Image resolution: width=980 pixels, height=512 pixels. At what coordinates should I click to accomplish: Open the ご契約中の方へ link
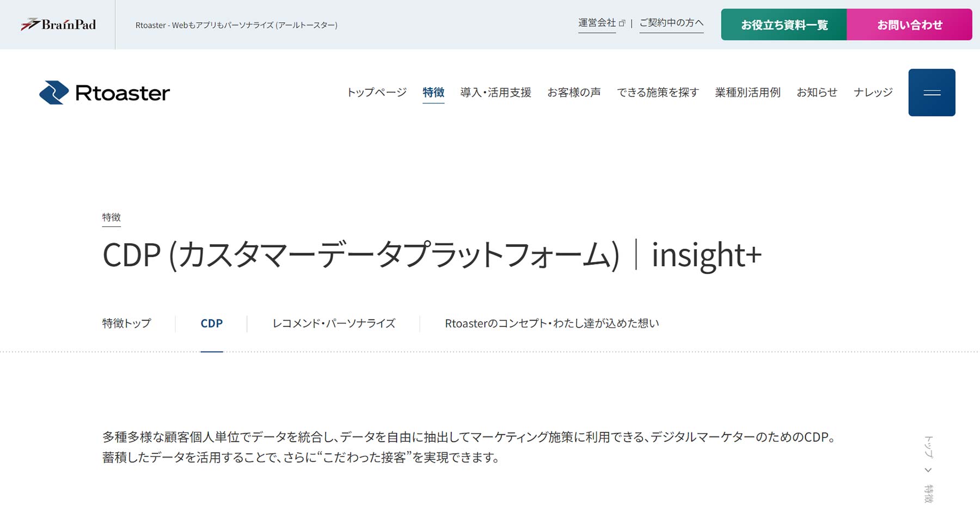coord(671,23)
